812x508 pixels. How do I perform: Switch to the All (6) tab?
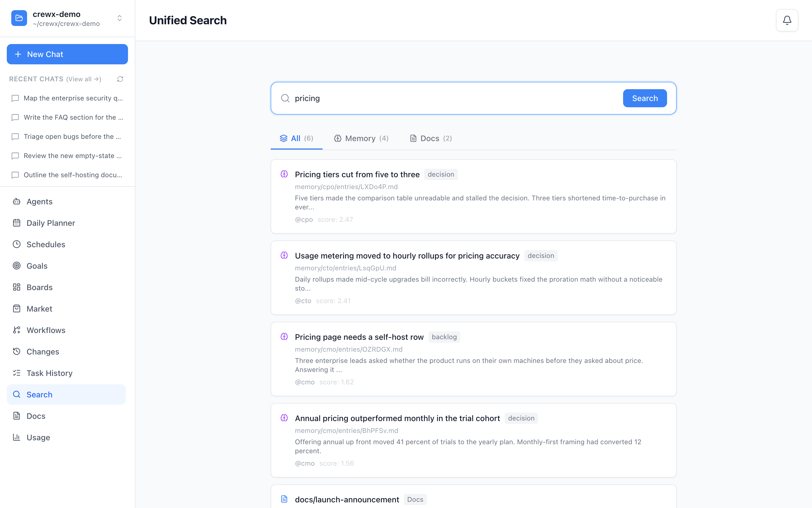[296, 138]
